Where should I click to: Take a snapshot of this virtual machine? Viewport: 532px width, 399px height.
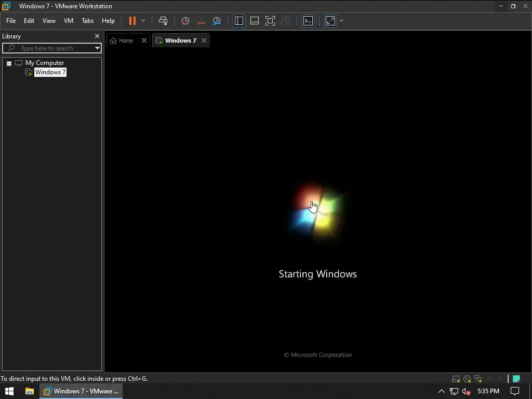coord(185,21)
